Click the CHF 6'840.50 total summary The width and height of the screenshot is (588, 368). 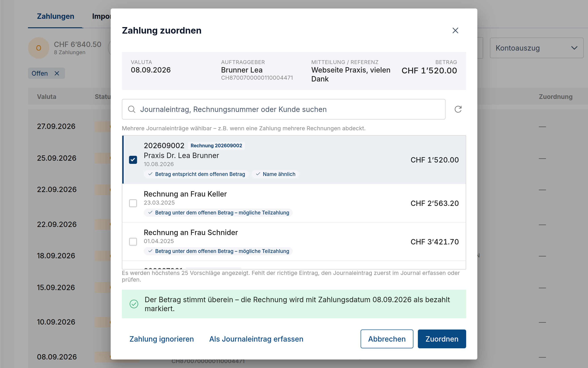point(78,45)
